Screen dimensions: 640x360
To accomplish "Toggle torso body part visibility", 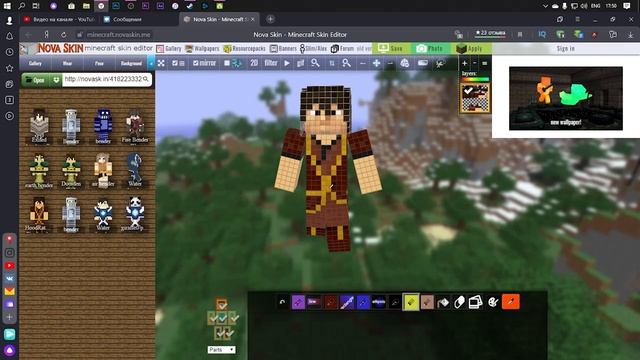I will coord(222,318).
